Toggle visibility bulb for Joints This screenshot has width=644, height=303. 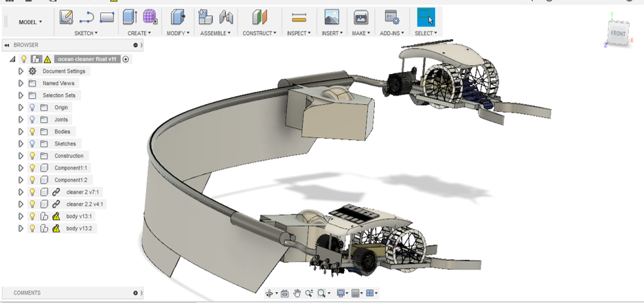32,119
